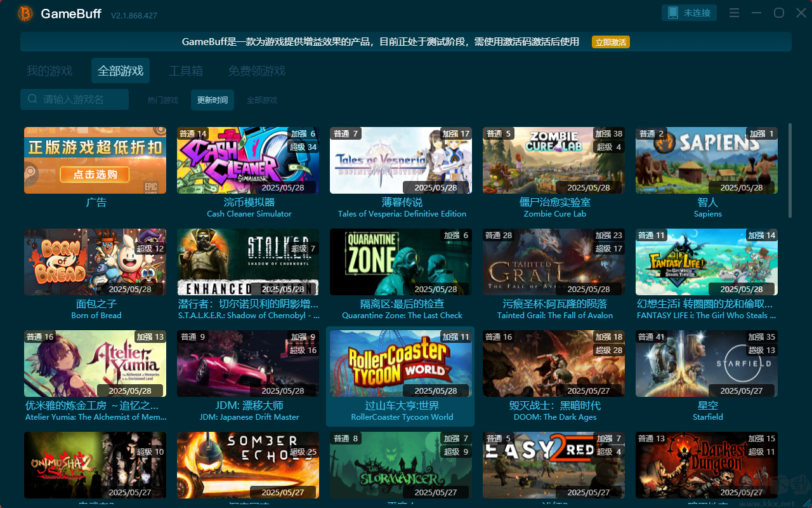
Task: Click the 浣币模拟器 game title
Action: (x=249, y=203)
